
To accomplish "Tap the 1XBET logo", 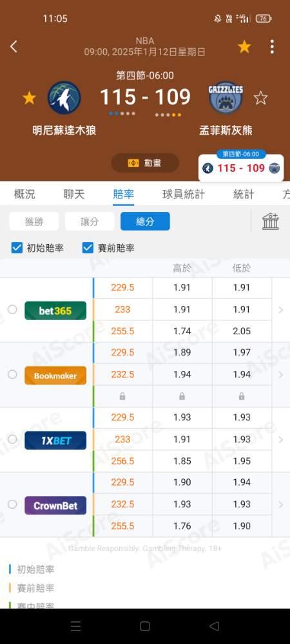I will (55, 440).
